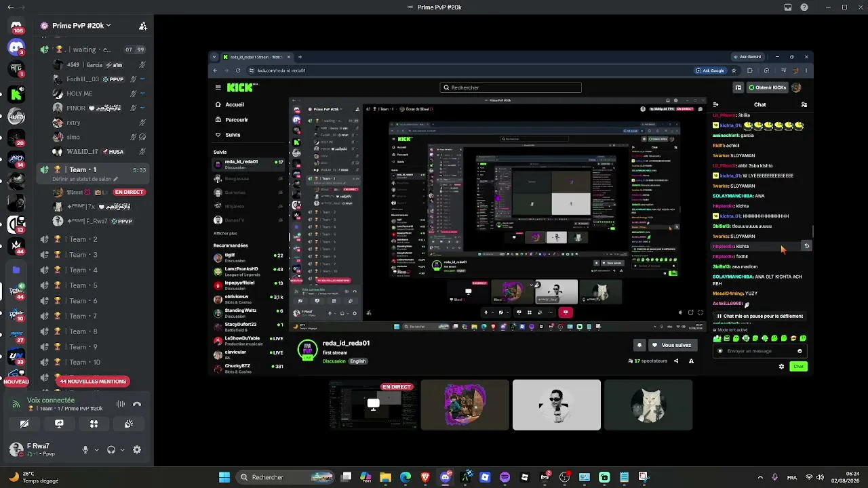Click Afficher plus in Kick sidebar
Screen dimensions: 868x488
[x=225, y=233]
